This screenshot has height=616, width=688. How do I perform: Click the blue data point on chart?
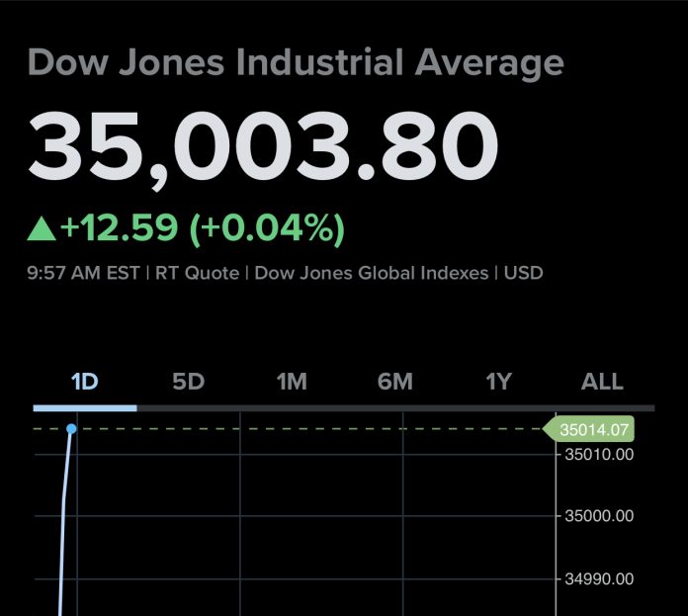tap(71, 429)
